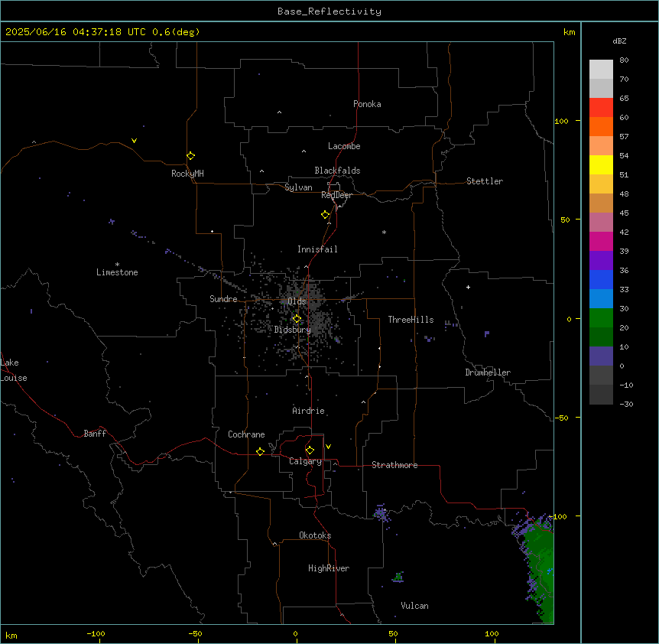Click the yellow diamond marker above RockyMH

pos(190,156)
